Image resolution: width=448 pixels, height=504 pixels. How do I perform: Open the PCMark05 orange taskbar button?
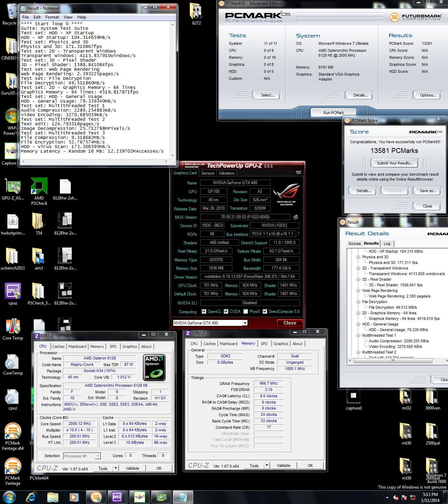click(x=96, y=497)
